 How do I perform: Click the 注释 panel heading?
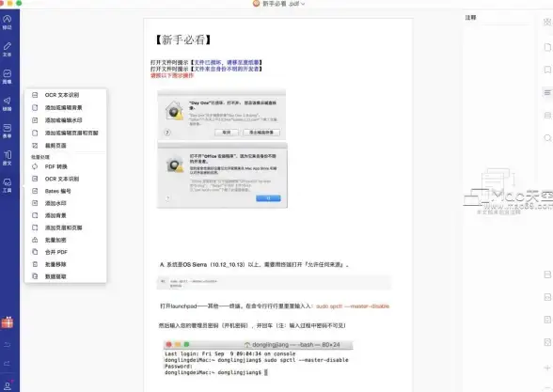coord(471,17)
